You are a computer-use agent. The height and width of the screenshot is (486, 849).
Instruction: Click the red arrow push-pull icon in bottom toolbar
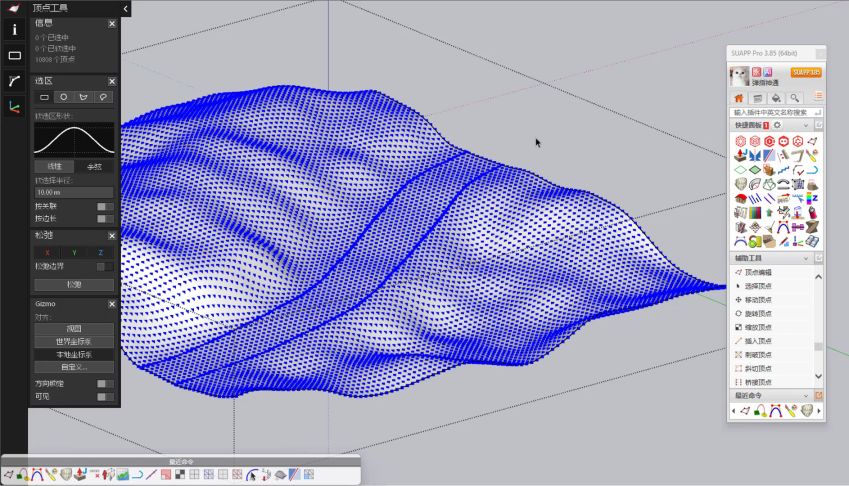80,475
